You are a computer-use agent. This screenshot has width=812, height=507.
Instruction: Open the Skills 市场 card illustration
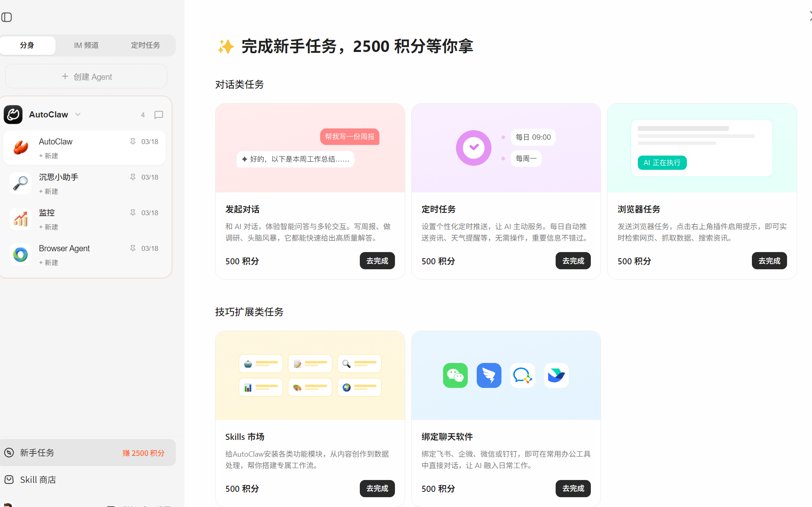310,375
